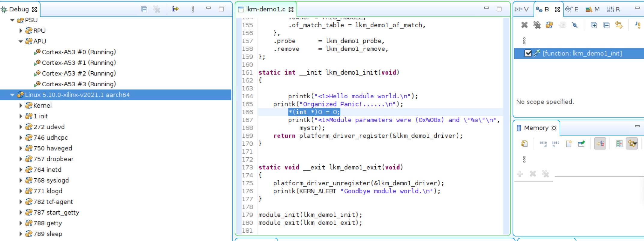Collapse the APU tree node
This screenshot has height=241, width=644.
[x=21, y=41]
